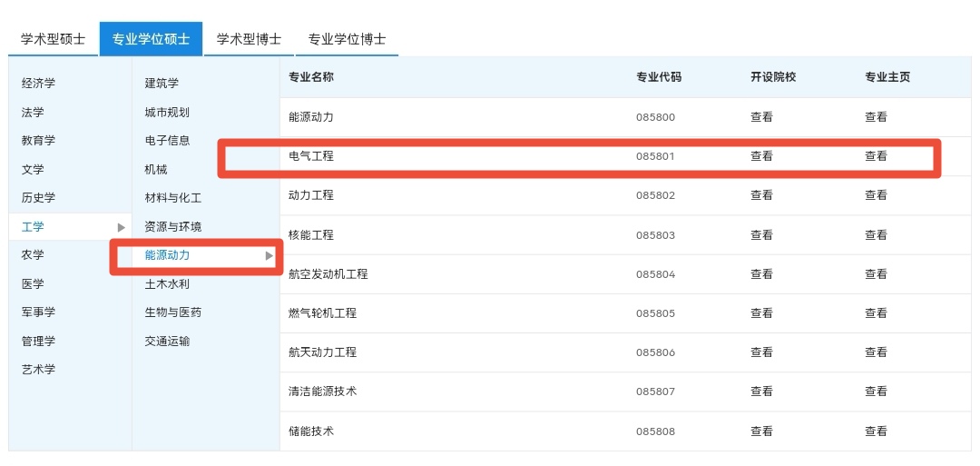
Task: Select 医学 discipline category
Action: pos(33,284)
